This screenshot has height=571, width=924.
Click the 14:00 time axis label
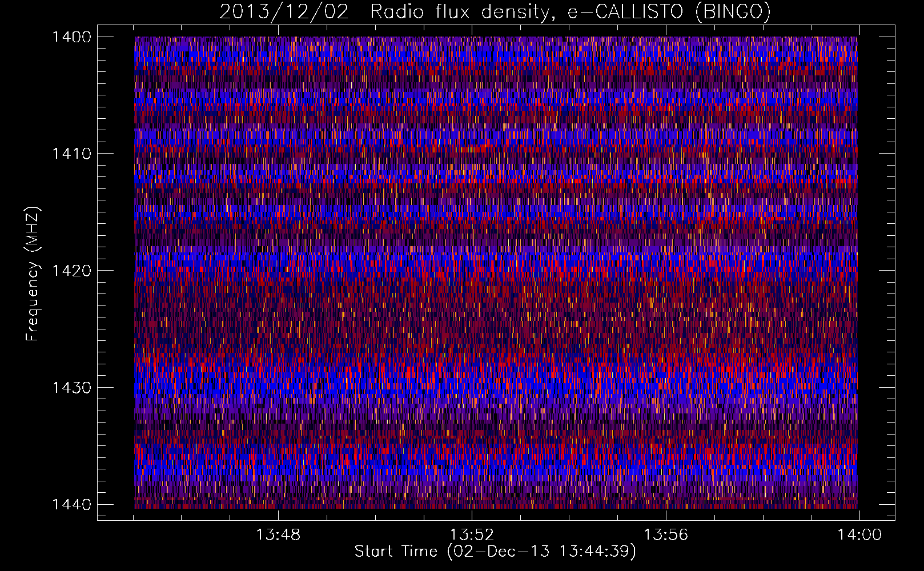(x=859, y=535)
